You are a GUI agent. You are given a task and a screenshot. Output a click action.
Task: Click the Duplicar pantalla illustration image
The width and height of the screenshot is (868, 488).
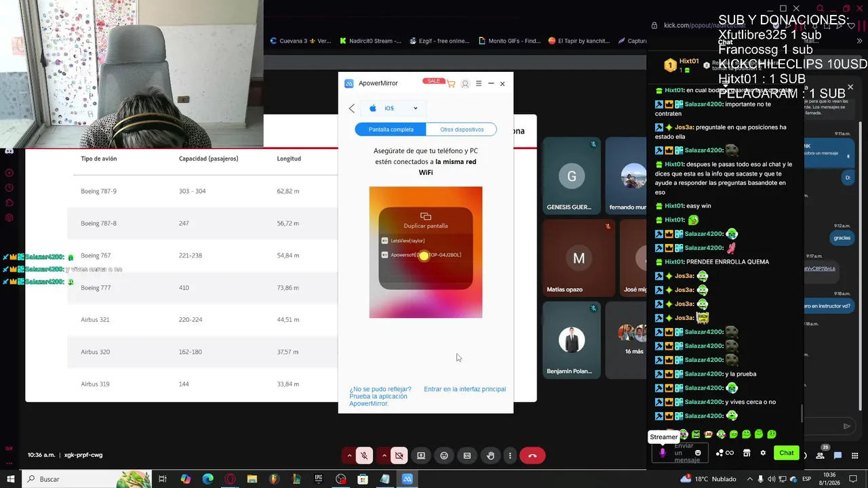426,252
